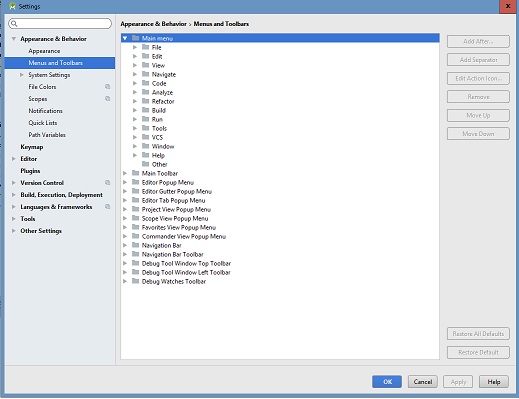Expand the Editor Popup Menu node
Viewport: 519px width, 399px height.
[x=125, y=182]
